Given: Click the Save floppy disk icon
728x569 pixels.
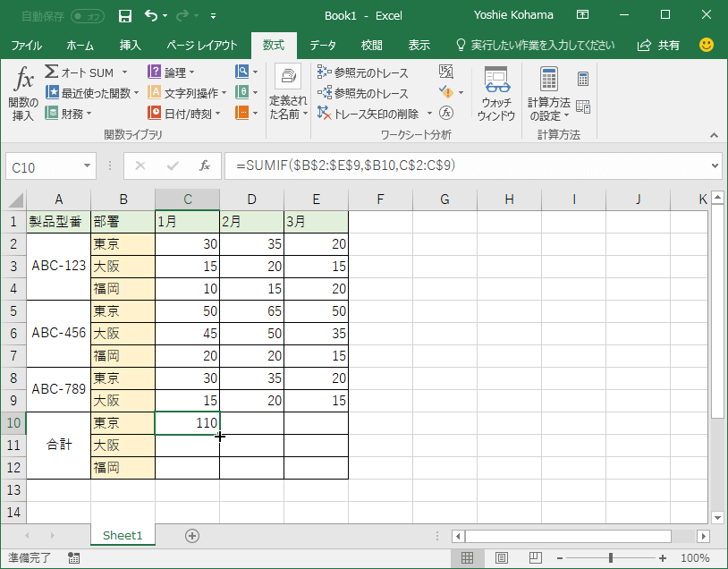Looking at the screenshot, I should 125,16.
